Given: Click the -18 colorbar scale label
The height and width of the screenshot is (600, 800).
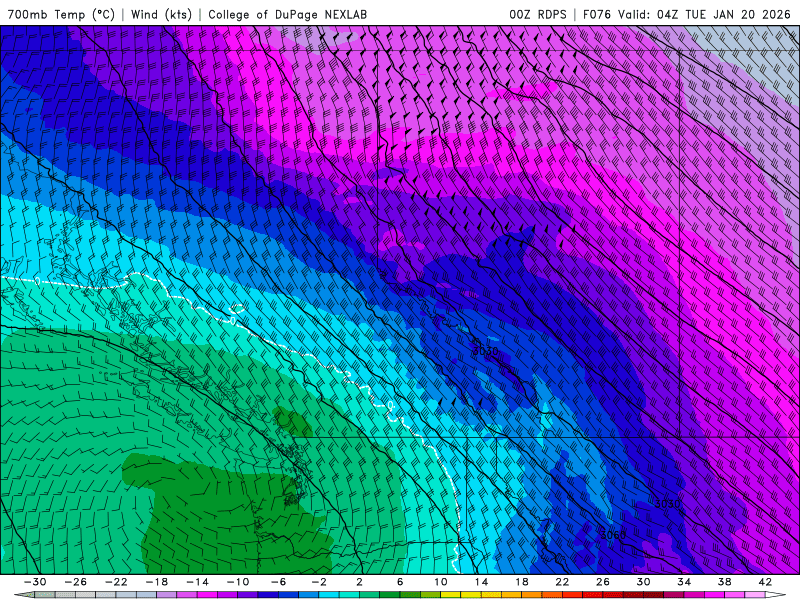Looking at the screenshot, I should point(157,582).
